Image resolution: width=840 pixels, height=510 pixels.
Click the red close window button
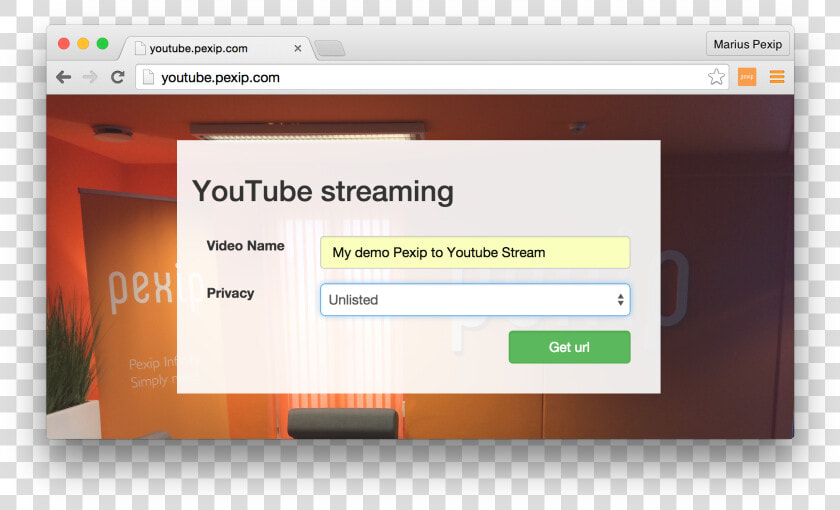pyautogui.click(x=64, y=43)
